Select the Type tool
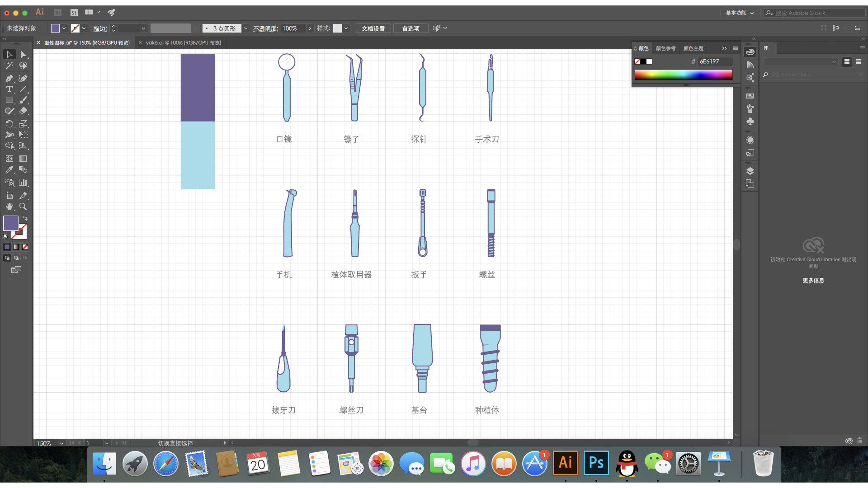 pyautogui.click(x=9, y=89)
